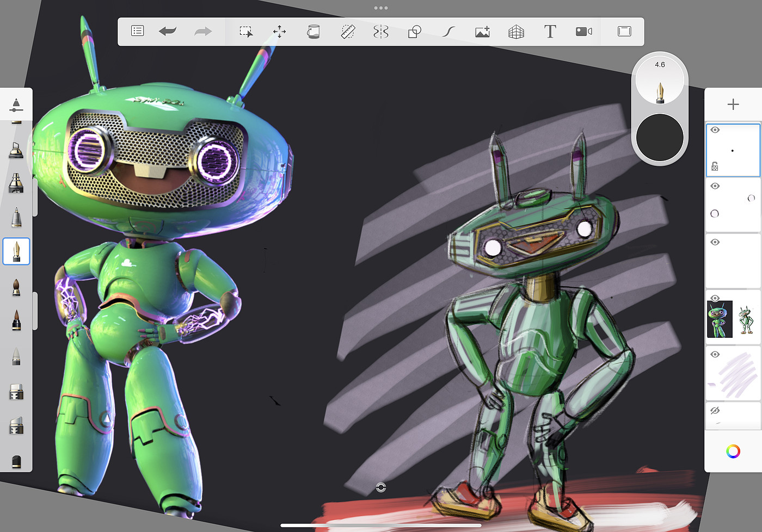The image size is (762, 532).
Task: Activate the Transform move tool
Action: [279, 32]
